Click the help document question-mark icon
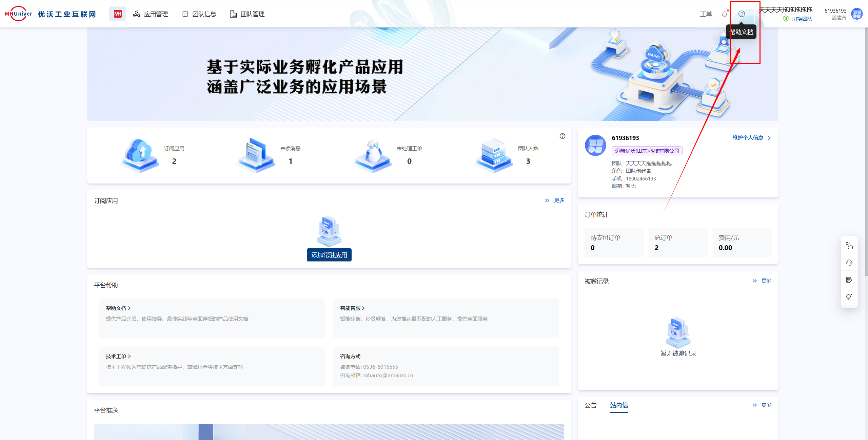This screenshot has height=440, width=868. pyautogui.click(x=742, y=14)
